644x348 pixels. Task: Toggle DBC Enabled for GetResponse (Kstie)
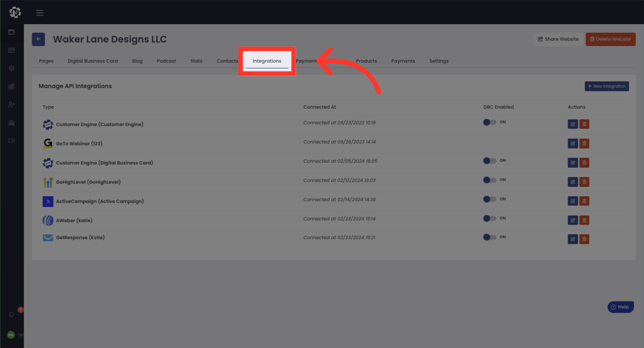[490, 237]
